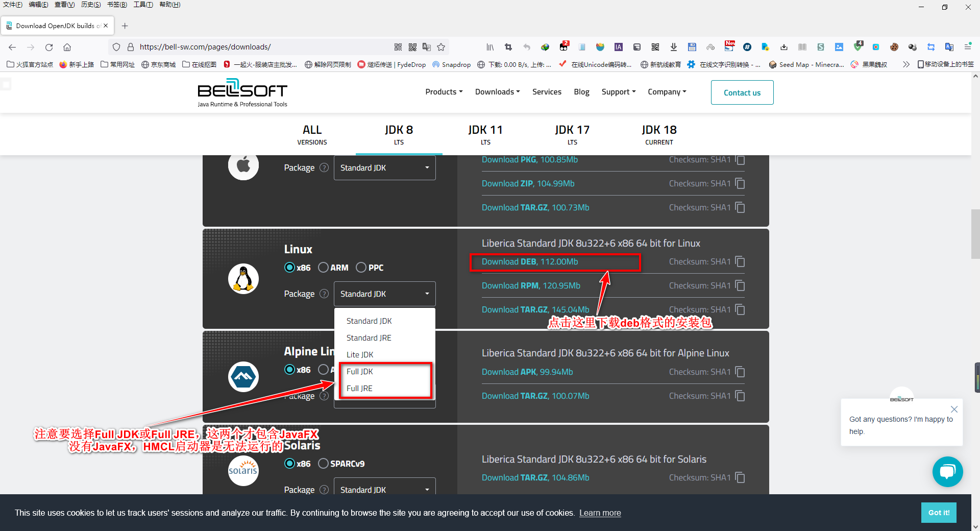Open the live chat bubble

[x=947, y=471]
